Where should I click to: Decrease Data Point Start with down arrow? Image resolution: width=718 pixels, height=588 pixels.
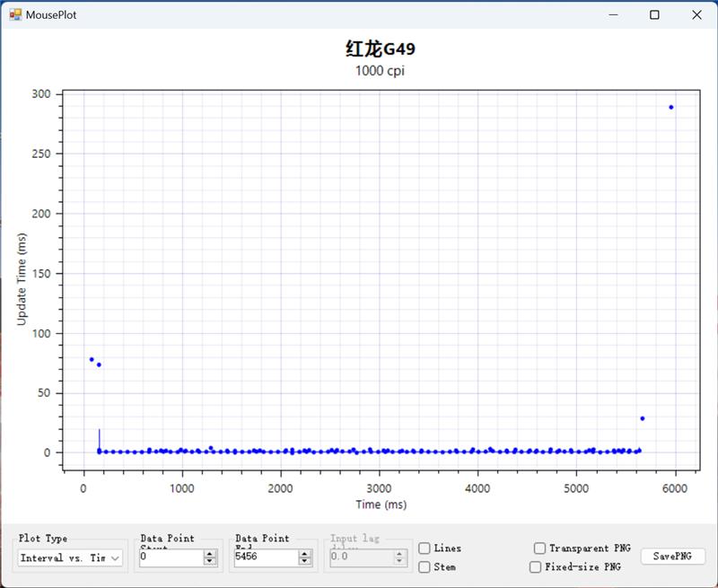point(210,562)
